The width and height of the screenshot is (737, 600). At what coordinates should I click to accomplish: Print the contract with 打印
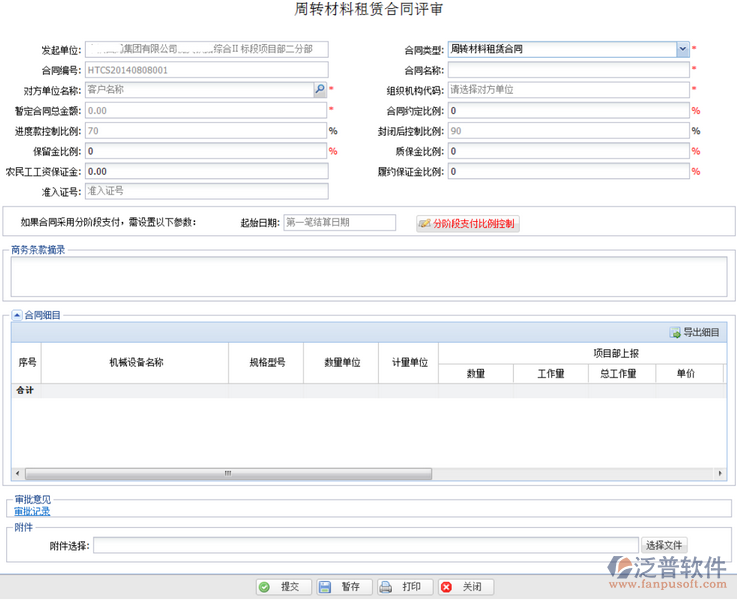point(405,587)
